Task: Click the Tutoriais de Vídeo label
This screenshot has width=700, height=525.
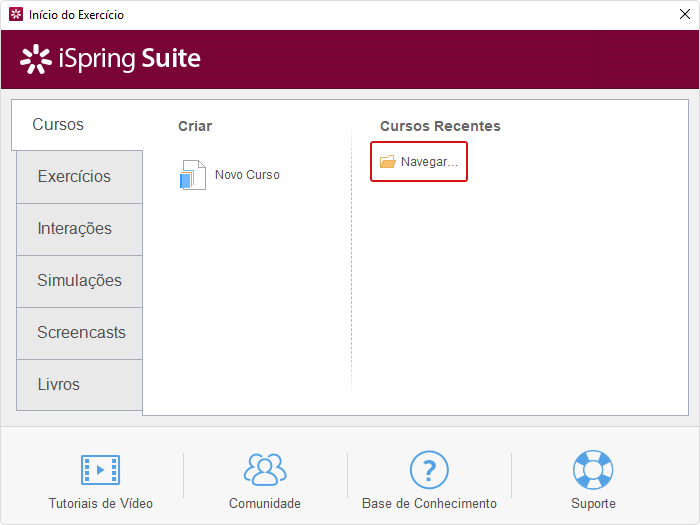Action: point(101,504)
